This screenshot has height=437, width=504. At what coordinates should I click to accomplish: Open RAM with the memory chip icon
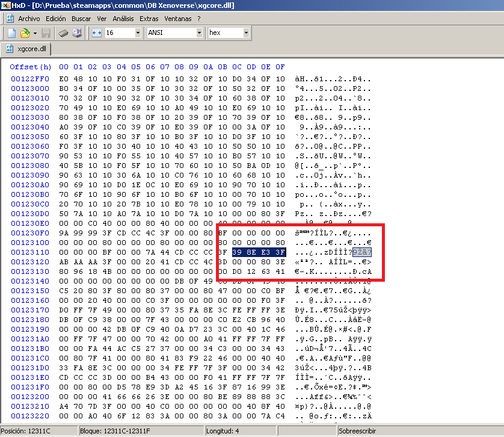pyautogui.click(x=63, y=33)
